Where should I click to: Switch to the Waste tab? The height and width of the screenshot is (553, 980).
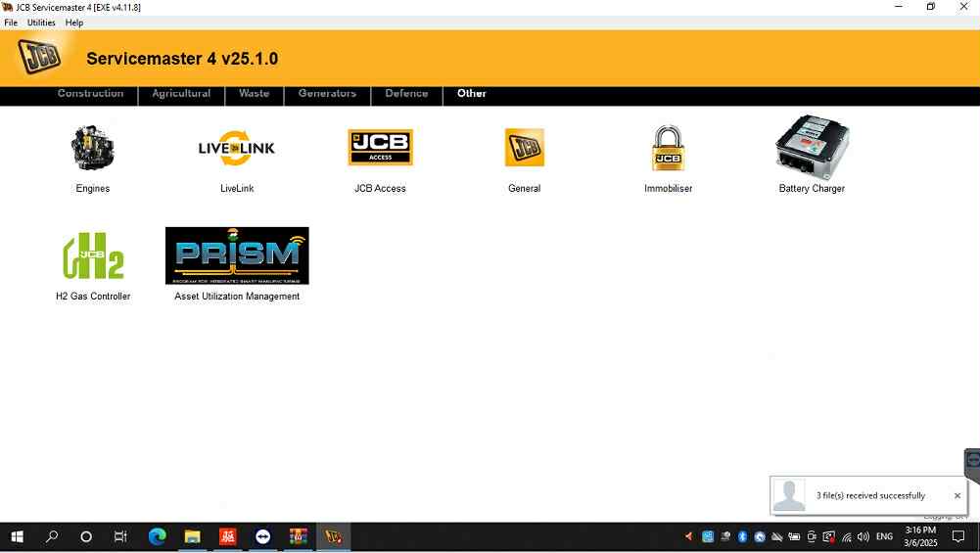(254, 94)
